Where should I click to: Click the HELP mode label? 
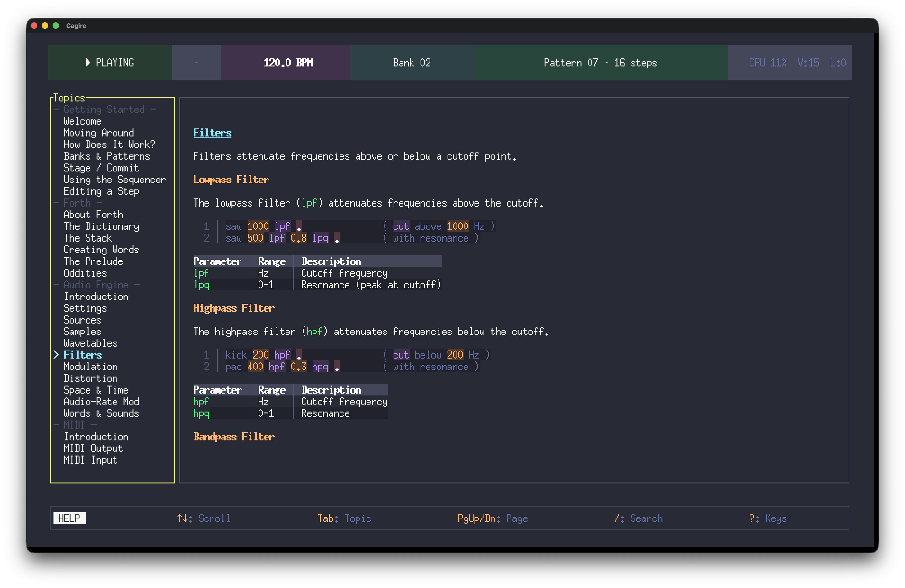70,518
